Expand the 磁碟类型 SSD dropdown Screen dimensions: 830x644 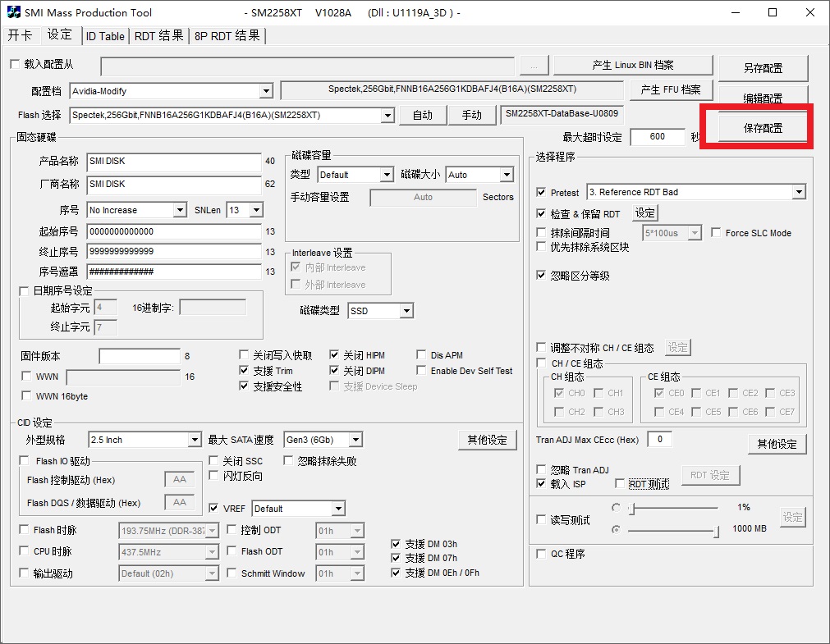tap(406, 311)
